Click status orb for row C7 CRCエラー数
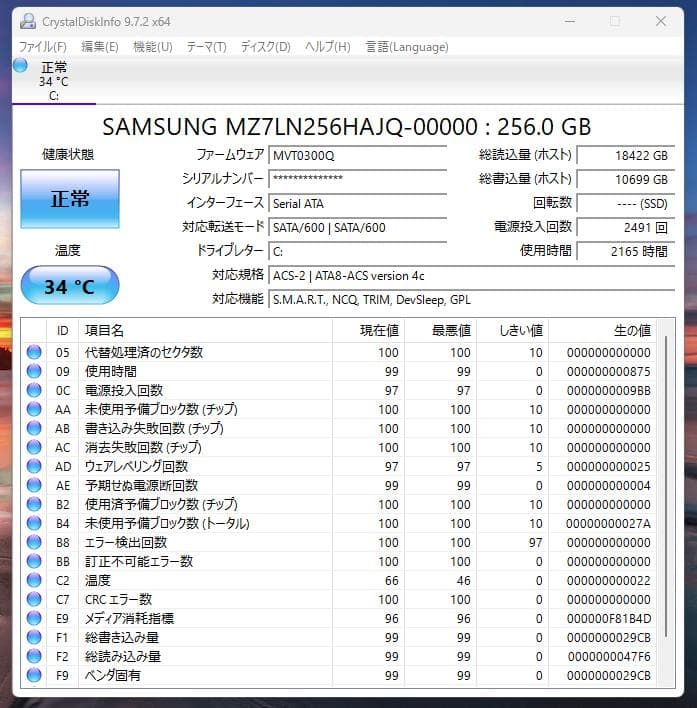Screen dimensions: 697x708 [x=34, y=599]
